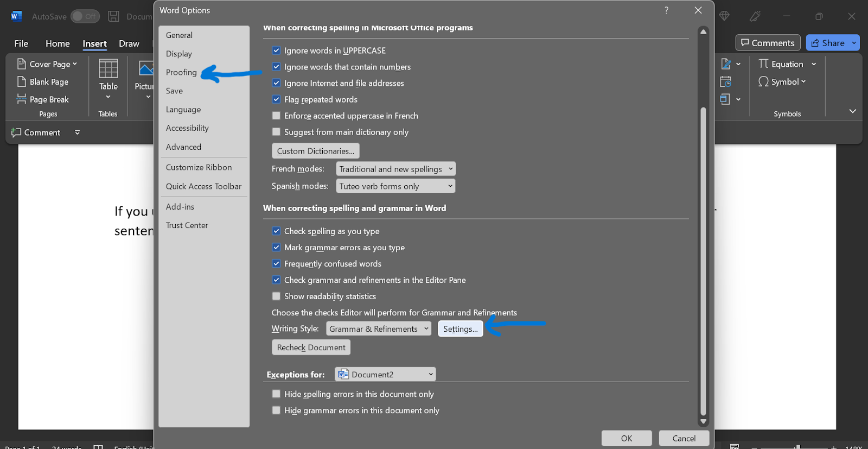The image size is (868, 449).
Task: Switch to the Home ribbon tab
Action: (58, 43)
